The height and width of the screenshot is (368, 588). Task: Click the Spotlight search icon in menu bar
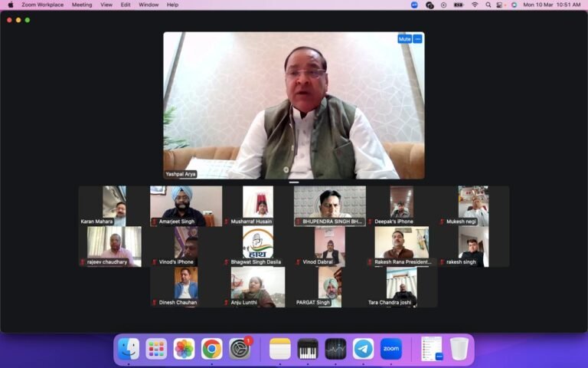click(488, 5)
